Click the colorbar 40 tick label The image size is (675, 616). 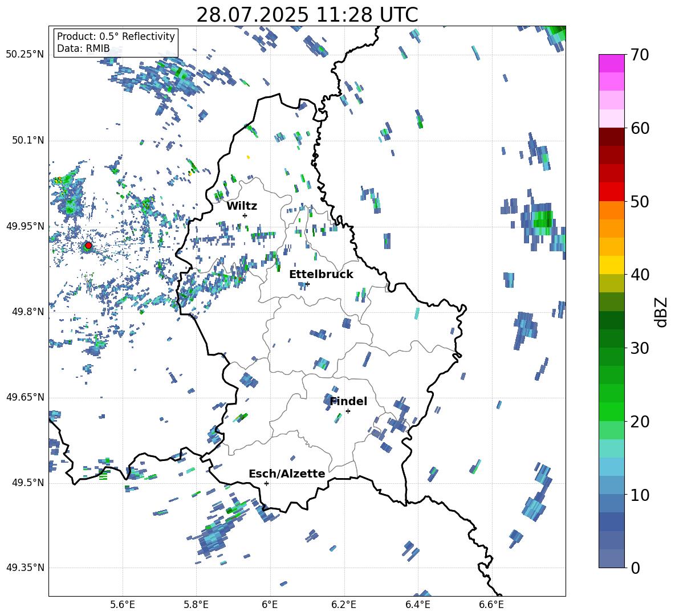click(640, 275)
